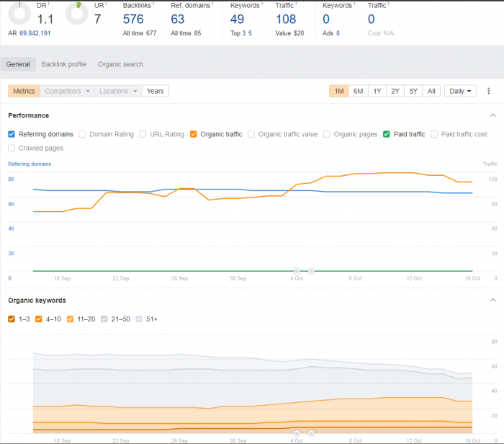
Task: Click the info icon beside Backlinks
Action: (154, 4)
